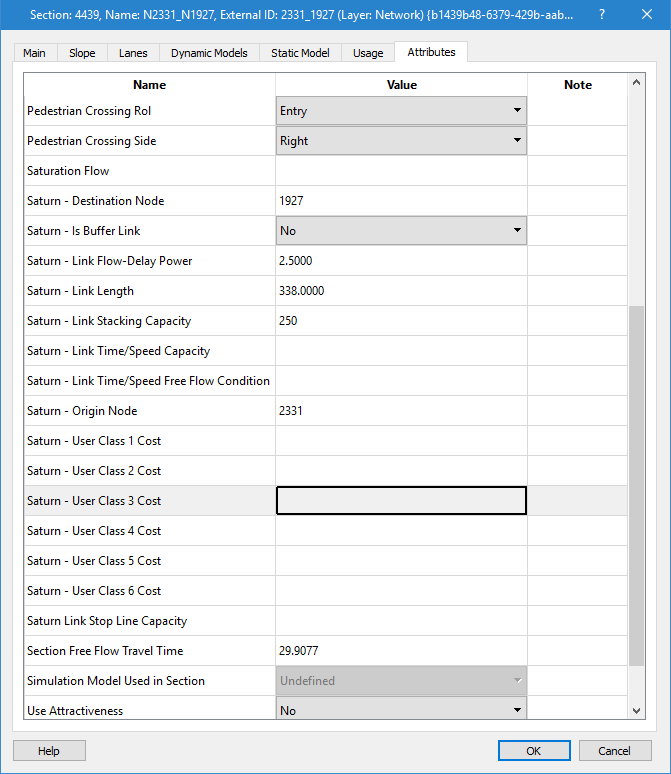Open the Dynamic Models tab
Viewport: 671px width, 774px height.
pos(209,53)
